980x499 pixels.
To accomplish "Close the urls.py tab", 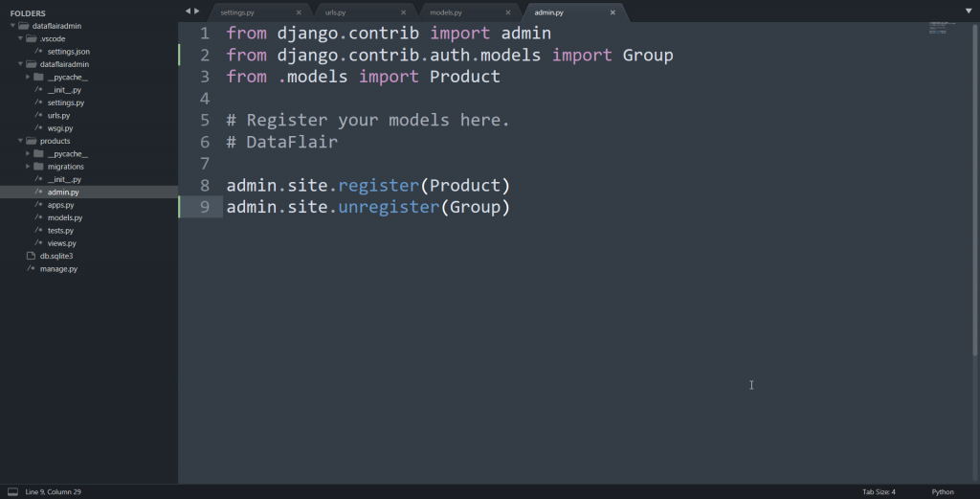I will tap(403, 12).
